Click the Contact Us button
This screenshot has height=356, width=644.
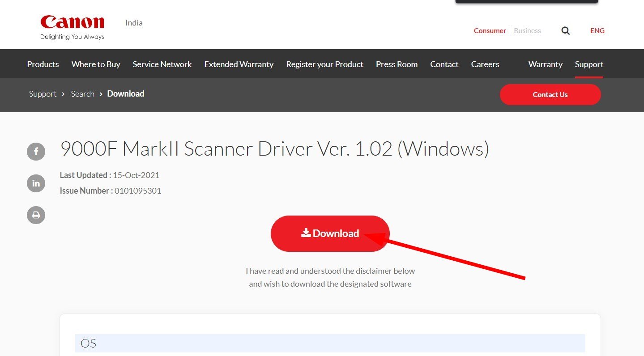pos(550,94)
